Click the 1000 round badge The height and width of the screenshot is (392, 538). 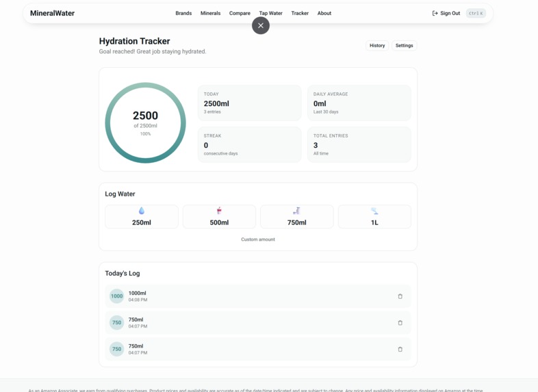(116, 296)
